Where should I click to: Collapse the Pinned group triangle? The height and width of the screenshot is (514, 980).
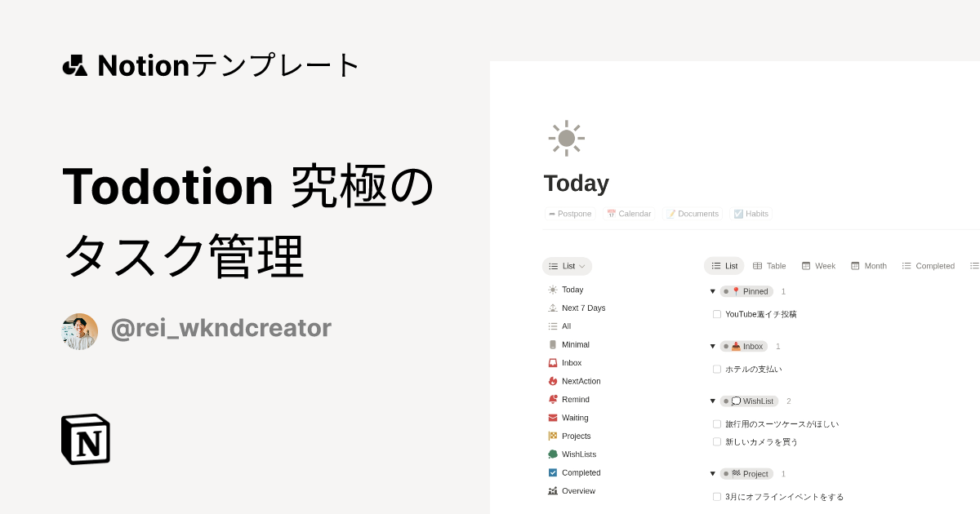point(712,291)
